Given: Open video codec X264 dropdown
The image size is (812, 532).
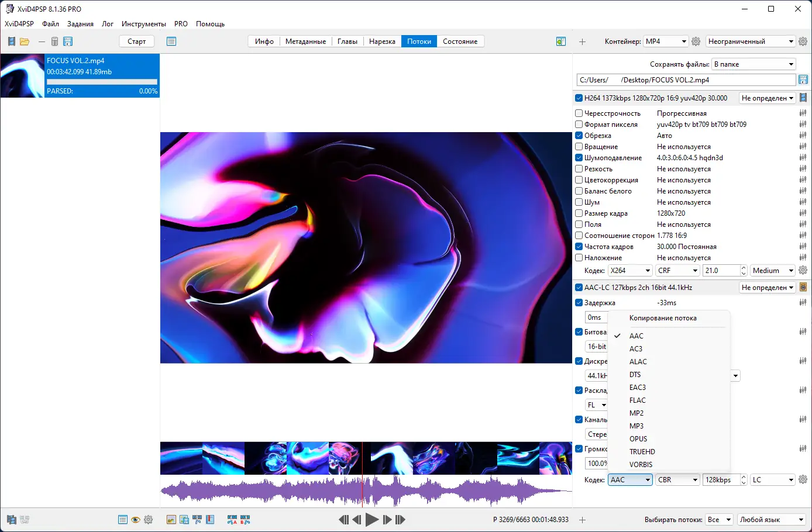Looking at the screenshot, I should 630,270.
